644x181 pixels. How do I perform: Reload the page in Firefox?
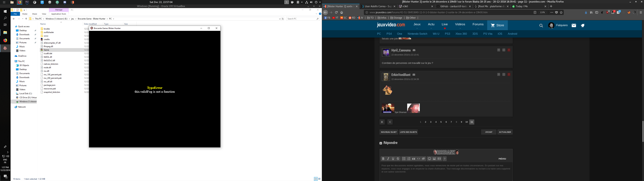click(x=336, y=13)
